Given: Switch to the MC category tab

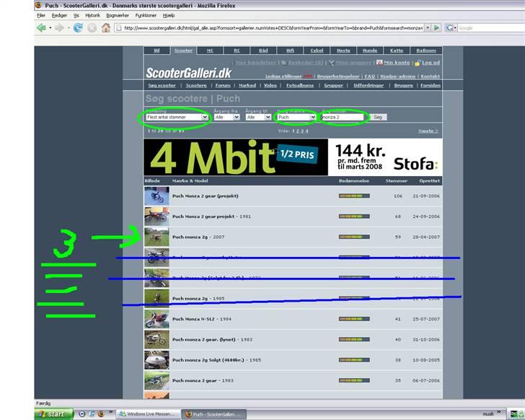Looking at the screenshot, I should (x=210, y=51).
